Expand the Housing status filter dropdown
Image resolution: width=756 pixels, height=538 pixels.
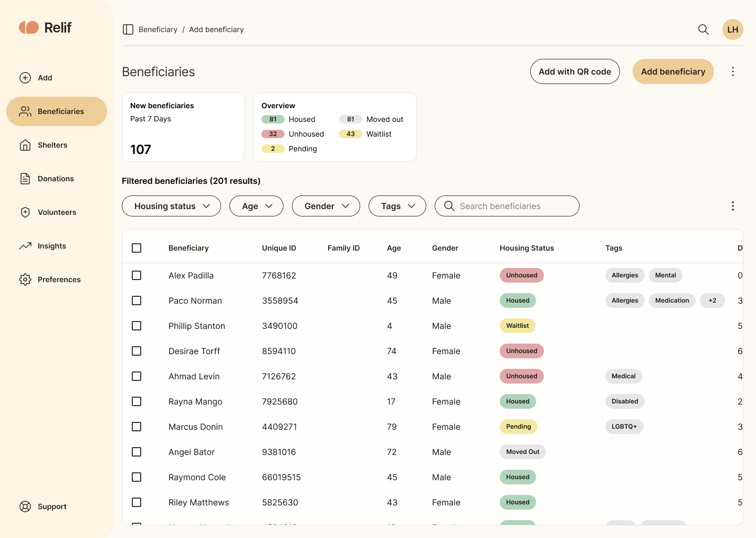click(x=171, y=206)
